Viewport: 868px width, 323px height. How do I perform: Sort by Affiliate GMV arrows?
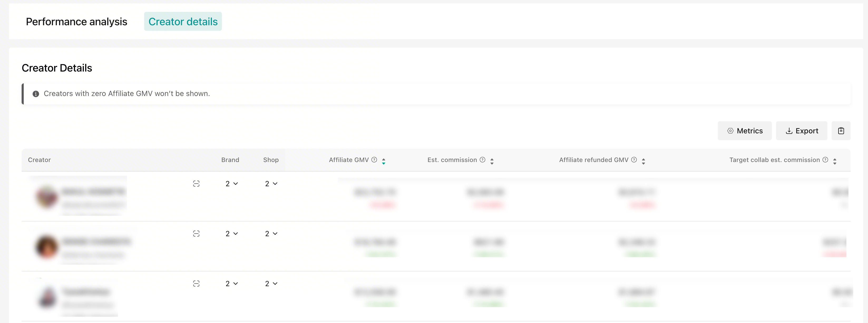(x=383, y=161)
